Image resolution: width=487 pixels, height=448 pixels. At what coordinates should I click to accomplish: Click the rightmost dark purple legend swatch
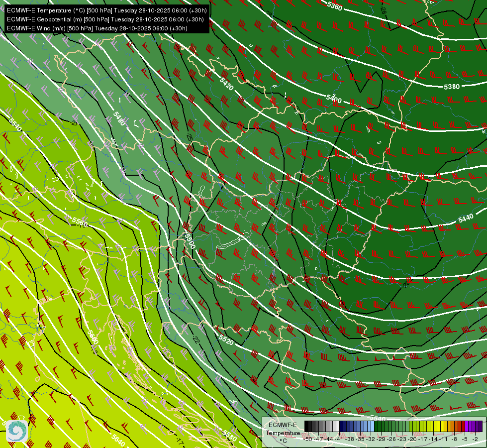coord(481,426)
